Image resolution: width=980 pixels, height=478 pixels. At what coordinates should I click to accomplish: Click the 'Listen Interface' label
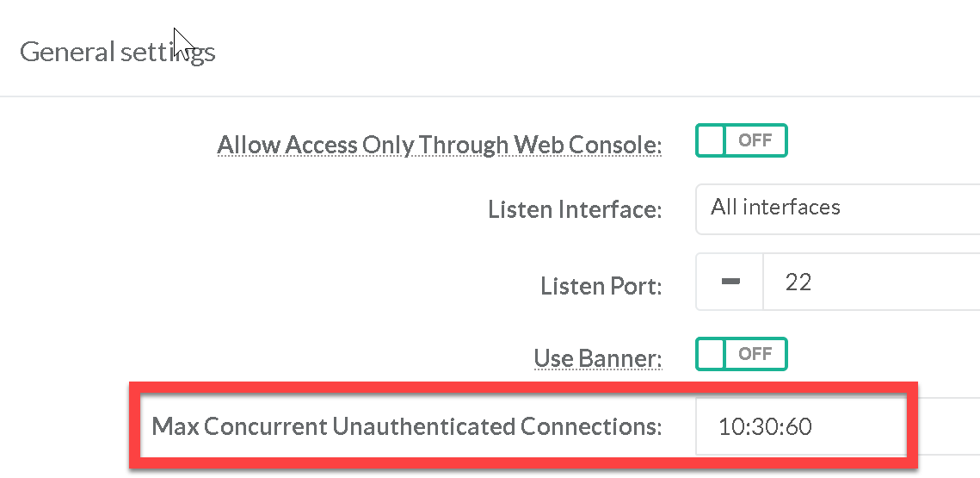[574, 209]
